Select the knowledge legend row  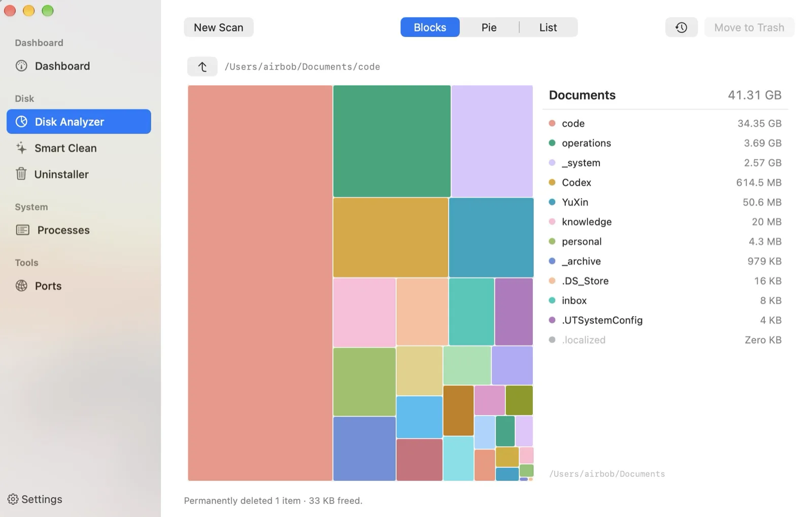click(x=665, y=222)
